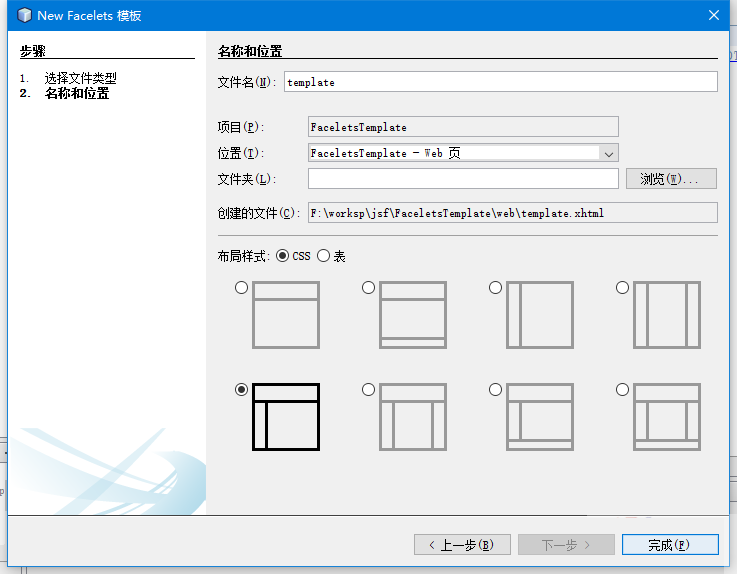Click the 文件名 file name field
The height and width of the screenshot is (574, 737).
tap(501, 82)
